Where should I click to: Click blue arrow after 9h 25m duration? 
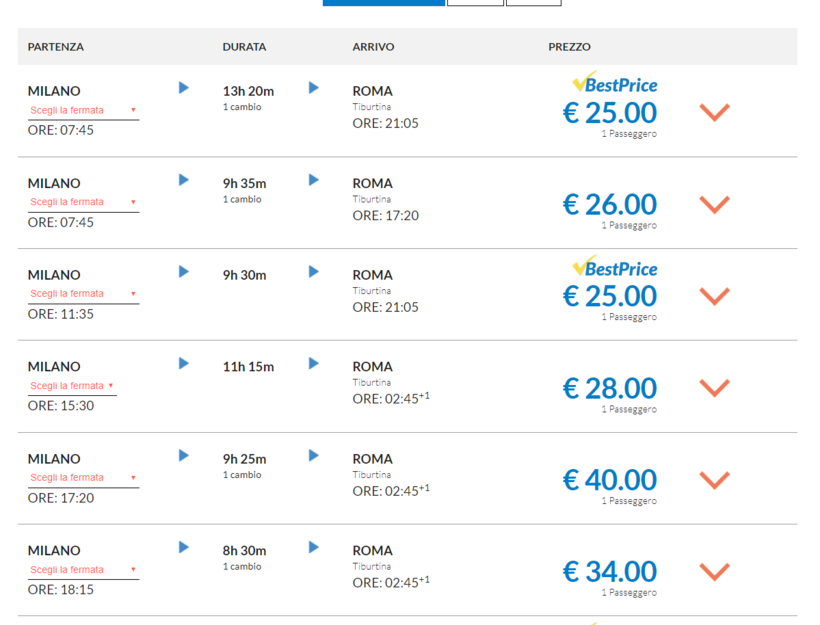[x=314, y=456]
